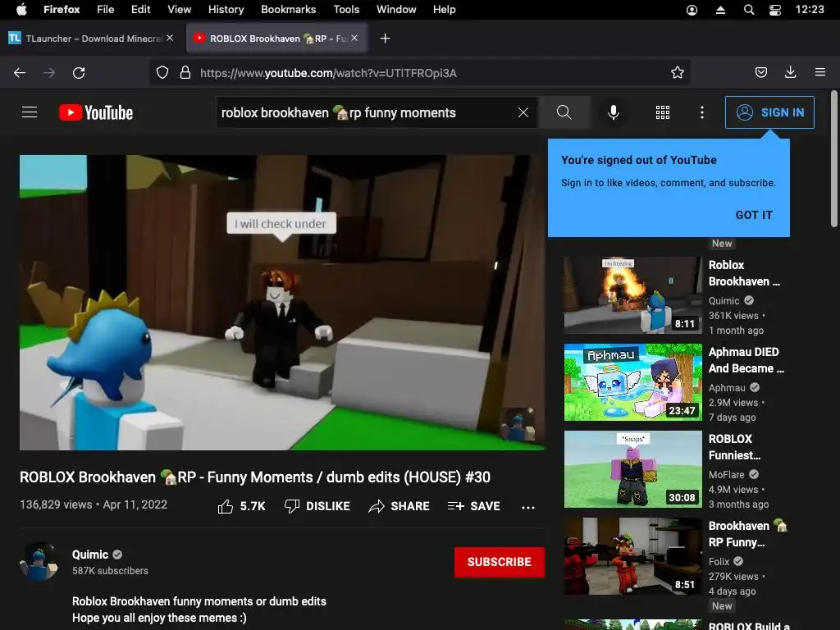
Task: Open Roblox Brookhaven 8:11 video thumbnail
Action: 632,295
